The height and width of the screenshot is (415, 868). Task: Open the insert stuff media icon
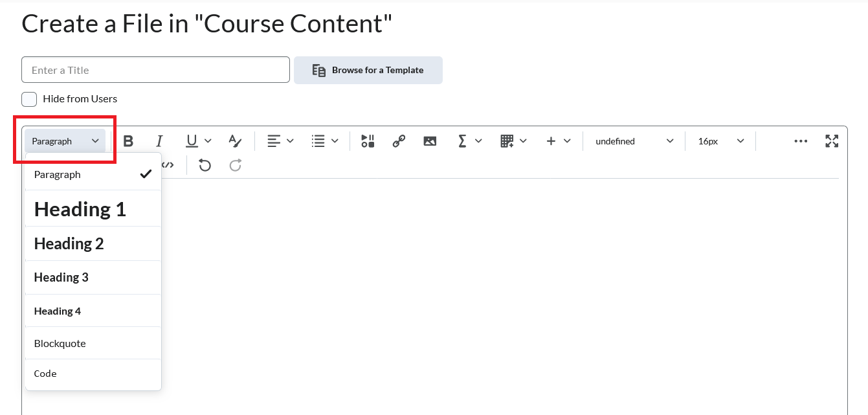click(x=368, y=141)
